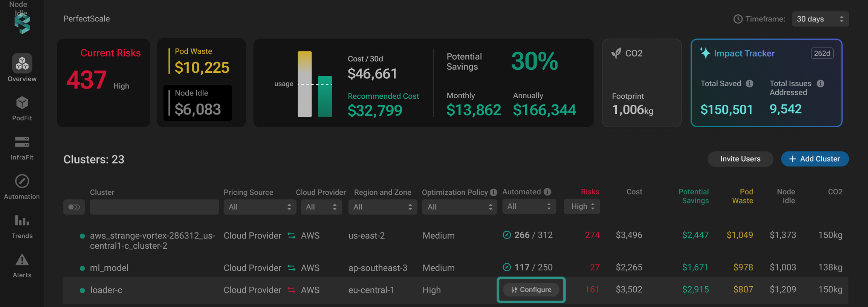Click the Automated column info icon

tap(547, 192)
